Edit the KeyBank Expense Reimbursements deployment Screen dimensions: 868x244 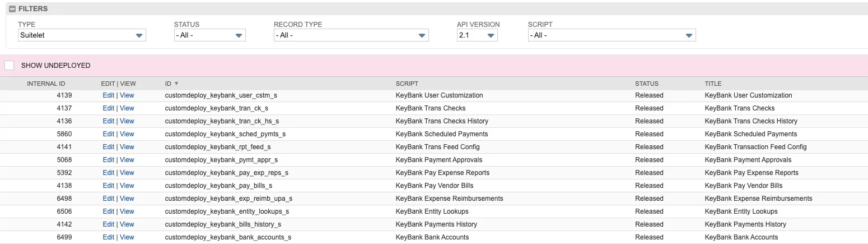pos(108,199)
